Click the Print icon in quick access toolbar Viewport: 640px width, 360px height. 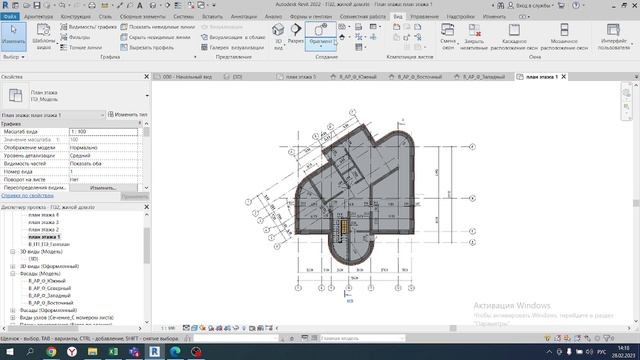point(92,5)
